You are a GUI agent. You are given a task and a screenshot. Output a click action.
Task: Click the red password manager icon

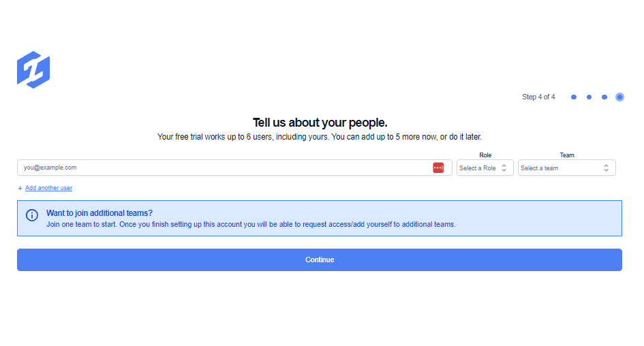(x=438, y=168)
